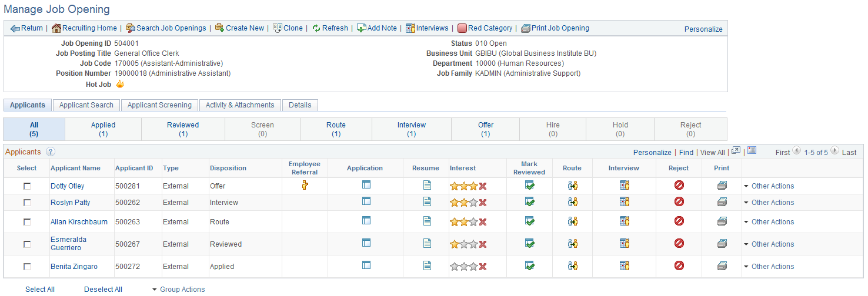Click the Hot Job flame icon
This screenshot has height=296, width=868.
120,84
